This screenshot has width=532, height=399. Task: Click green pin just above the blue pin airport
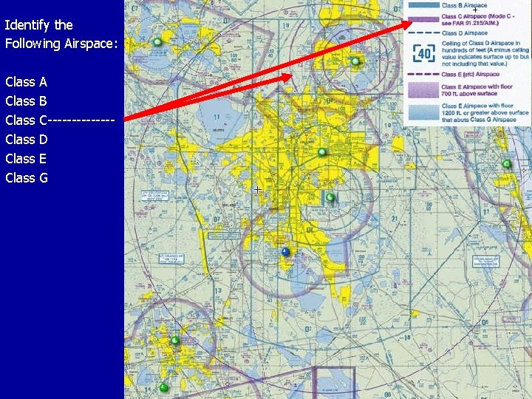tap(330, 197)
